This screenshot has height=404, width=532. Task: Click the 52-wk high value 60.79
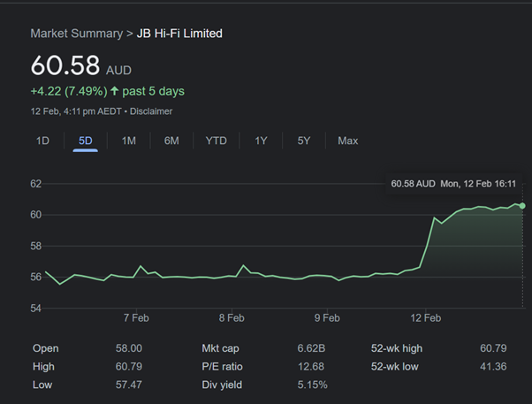[493, 348]
